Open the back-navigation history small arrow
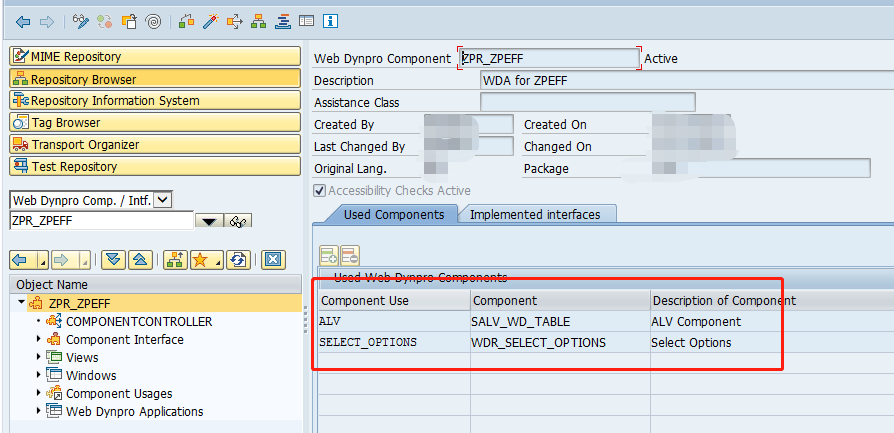Viewport: 894px width, 433px height. (x=43, y=262)
